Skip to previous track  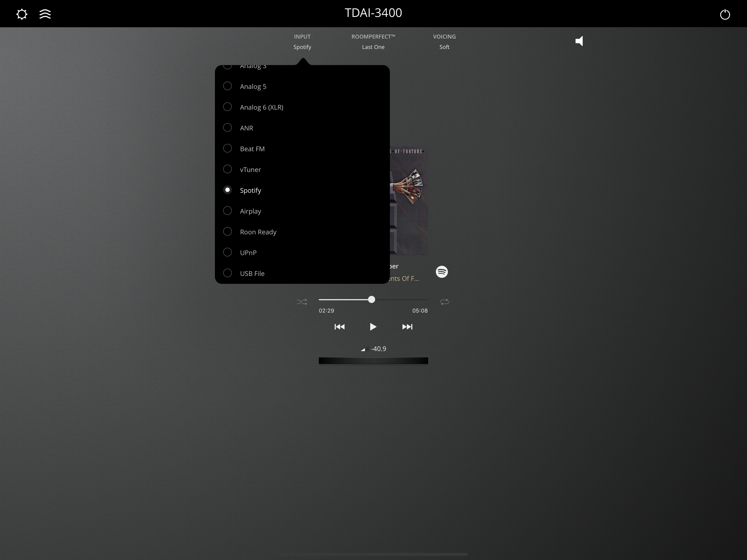point(339,327)
